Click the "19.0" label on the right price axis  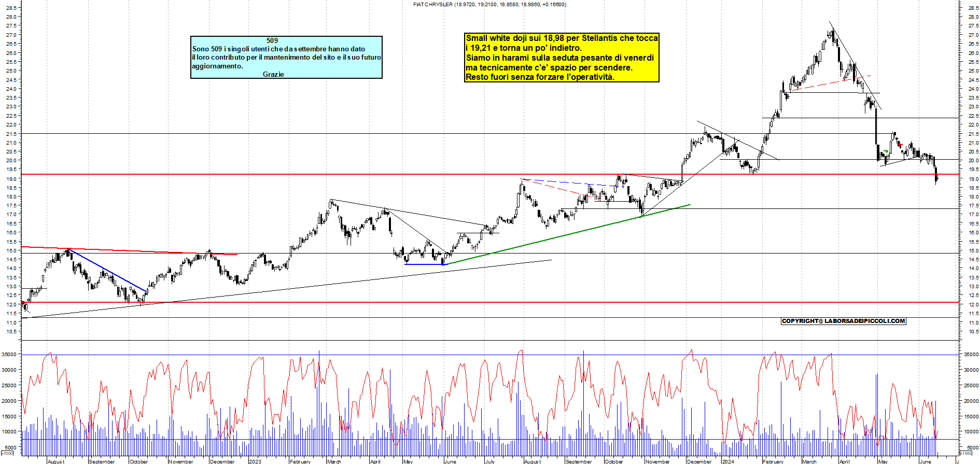973,179
